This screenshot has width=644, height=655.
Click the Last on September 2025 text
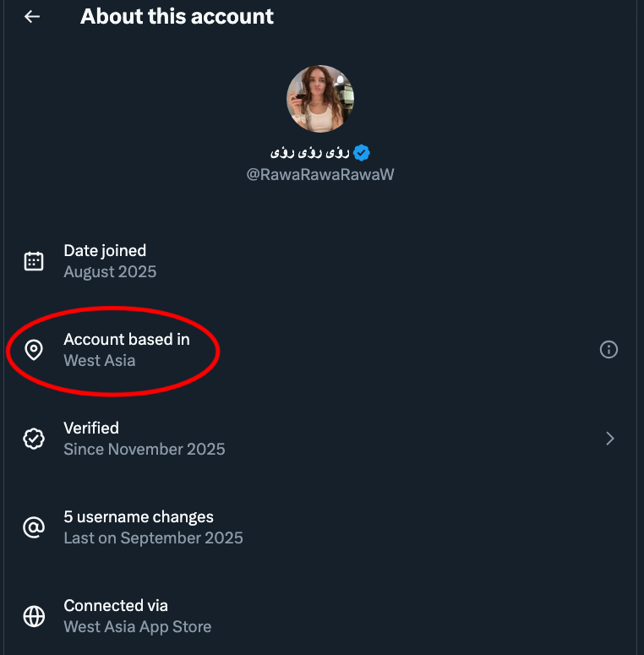coord(153,538)
